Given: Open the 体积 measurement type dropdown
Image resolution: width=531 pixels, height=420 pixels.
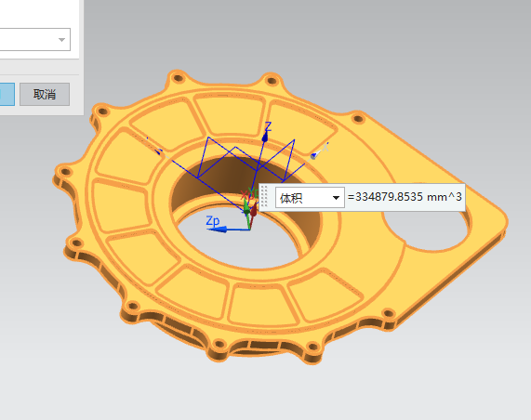Looking at the screenshot, I should coord(310,197).
